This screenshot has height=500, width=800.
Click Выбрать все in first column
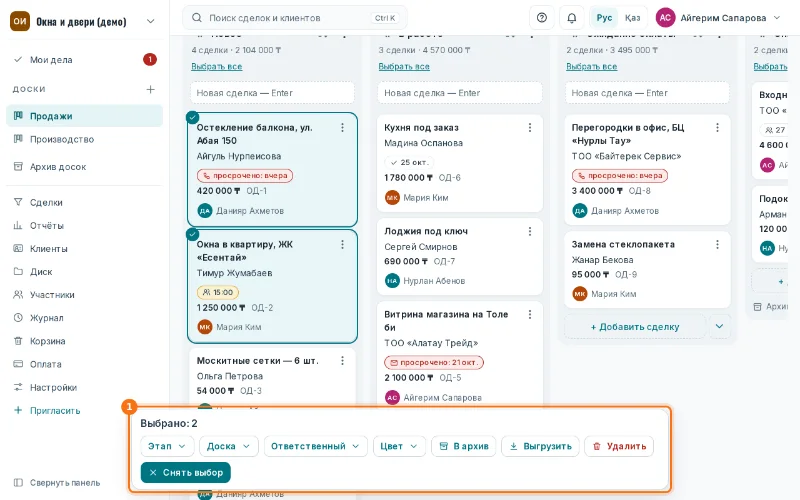[x=216, y=66]
